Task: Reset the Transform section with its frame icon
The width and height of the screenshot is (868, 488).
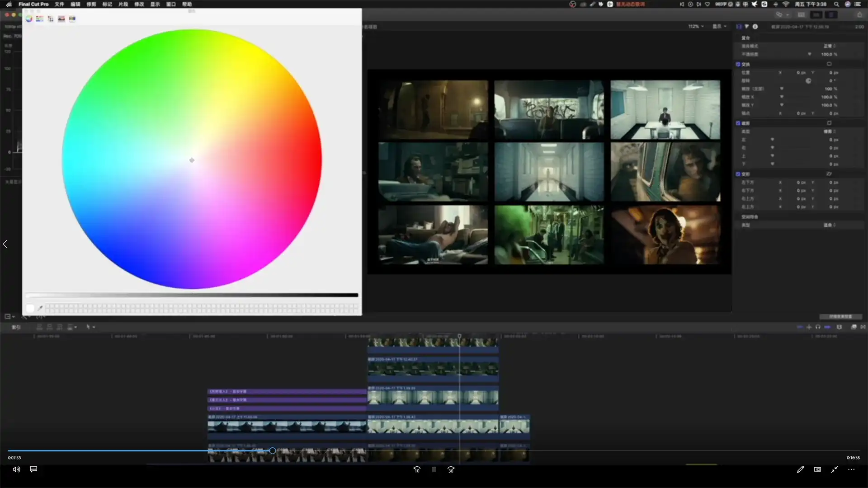Action: (829, 64)
